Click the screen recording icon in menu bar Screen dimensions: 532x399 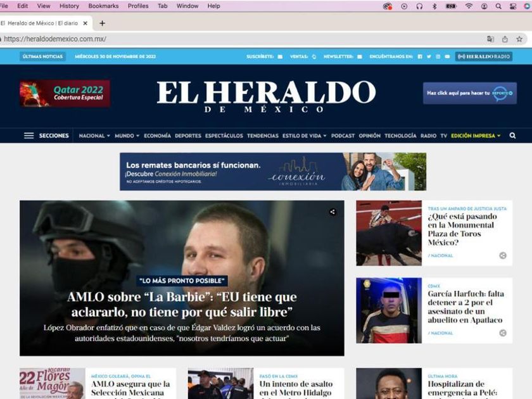pyautogui.click(x=388, y=6)
